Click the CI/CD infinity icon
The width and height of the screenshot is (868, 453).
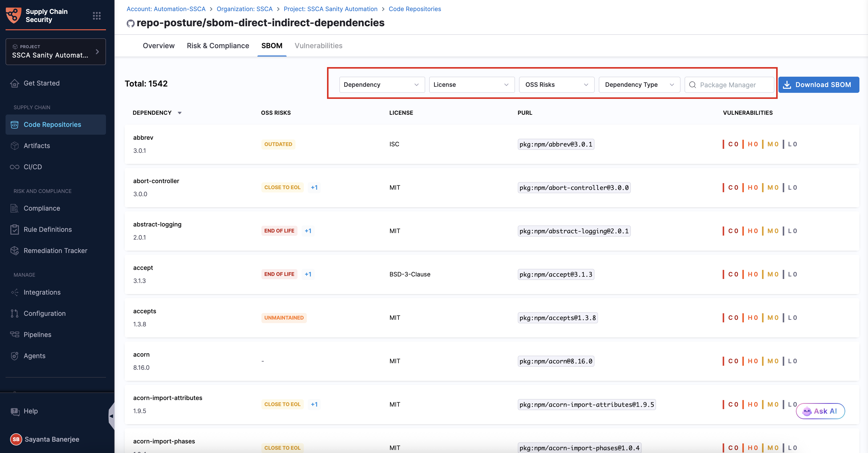(x=14, y=167)
